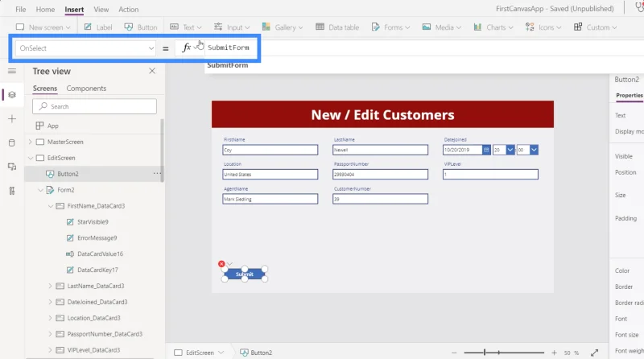Screen dimensions: 644x359
Task: Expand the MasterScreen tree node
Action: (x=30, y=142)
